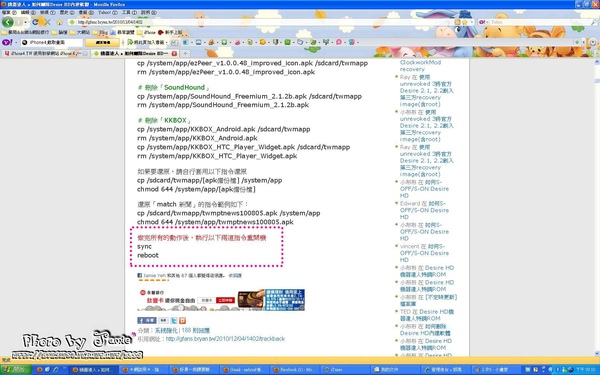Image resolution: width=600 pixels, height=375 pixels.
Task: Open the 'iPhone' bookmarks folder
Action: pyautogui.click(x=147, y=33)
